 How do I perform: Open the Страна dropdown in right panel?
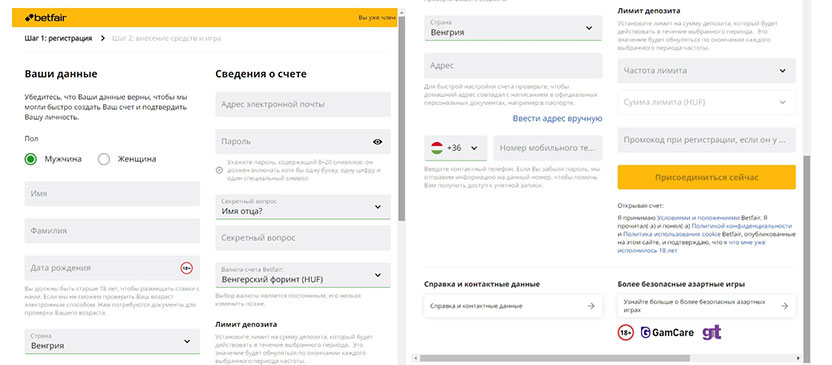click(513, 28)
